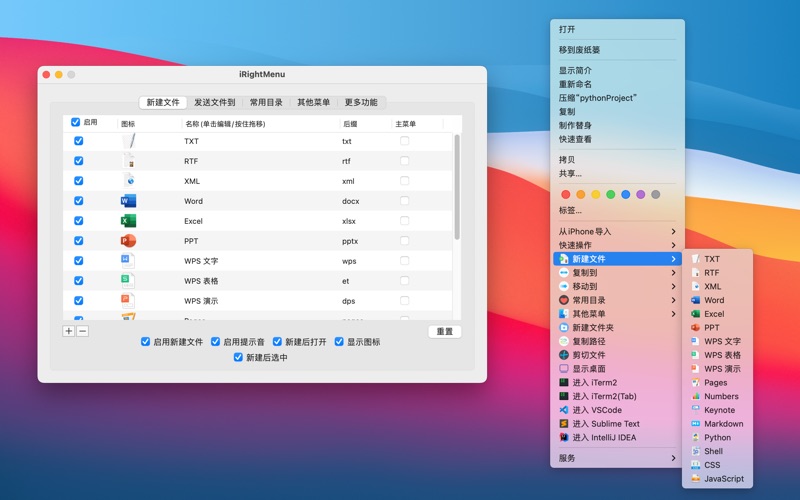Apply the purple tag color
The height and width of the screenshot is (500, 800).
coord(640,194)
